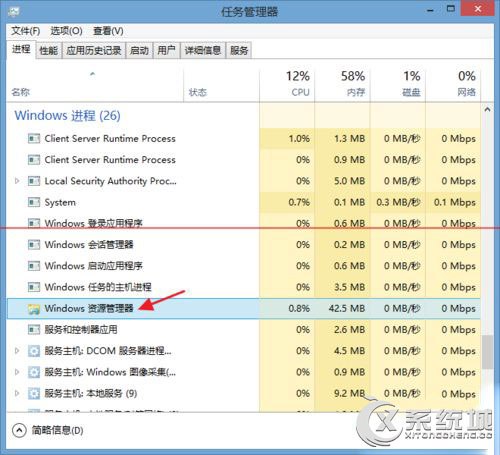Switch to the 服务 tab
The image size is (500, 455).
coord(239,50)
